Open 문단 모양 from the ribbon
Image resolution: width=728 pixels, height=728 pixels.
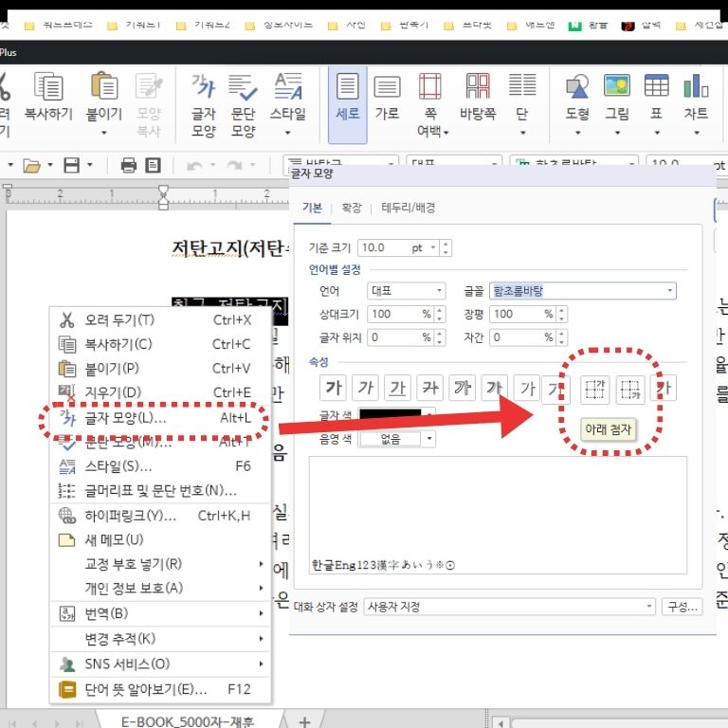pos(243,105)
